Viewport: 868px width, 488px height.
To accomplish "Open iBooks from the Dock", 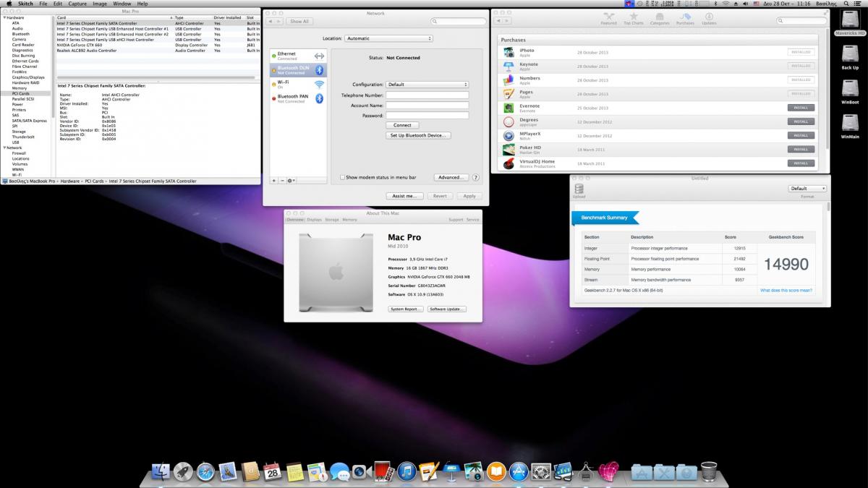I will [x=495, y=472].
